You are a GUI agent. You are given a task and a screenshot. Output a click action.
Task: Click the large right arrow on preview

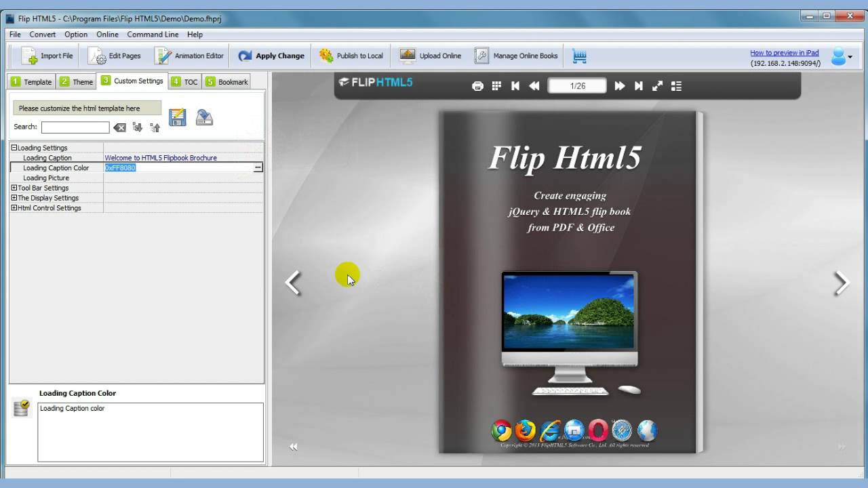[x=842, y=283]
